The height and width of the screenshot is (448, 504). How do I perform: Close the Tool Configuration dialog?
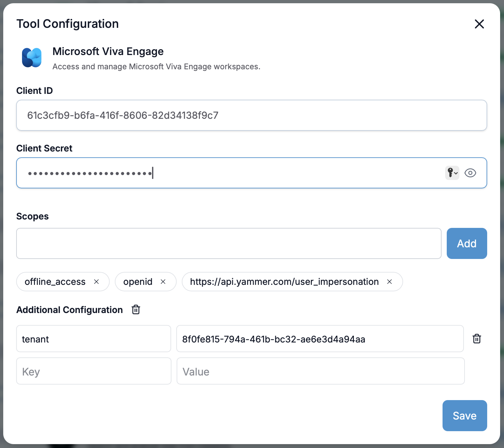(x=479, y=24)
